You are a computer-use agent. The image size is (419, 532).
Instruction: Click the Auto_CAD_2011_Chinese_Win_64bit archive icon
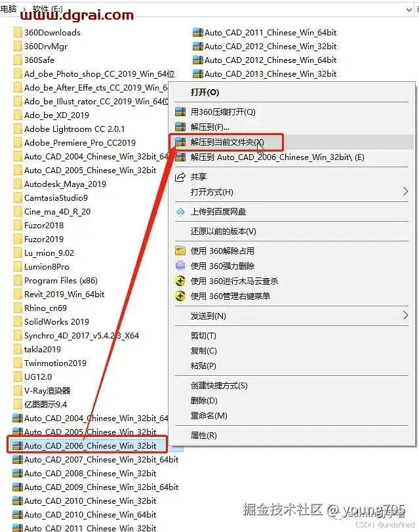(x=197, y=33)
